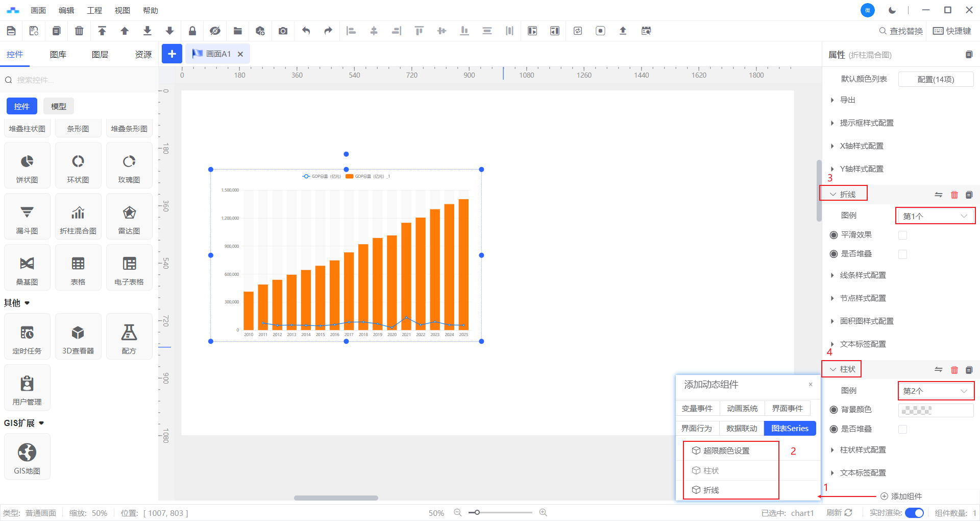Image resolution: width=980 pixels, height=521 pixels.
Task: Collapse the 柱状 series section
Action: (842, 369)
